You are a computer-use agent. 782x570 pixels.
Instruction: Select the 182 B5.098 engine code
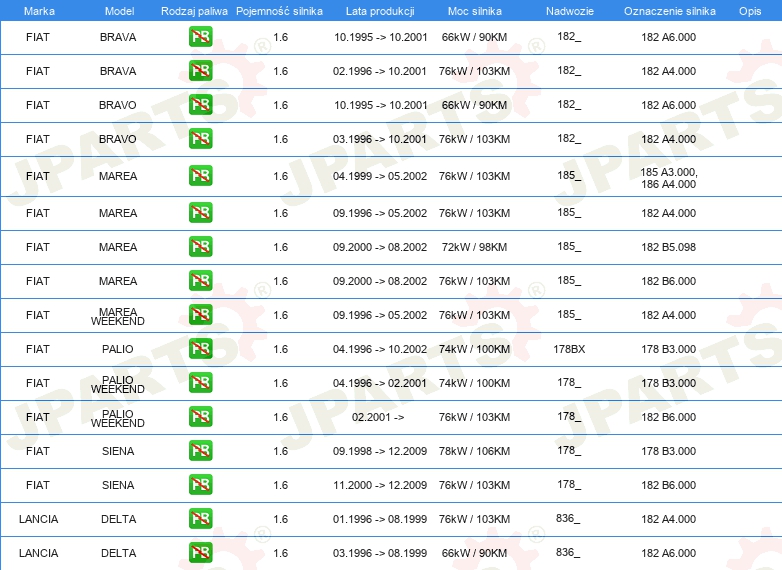click(x=668, y=247)
